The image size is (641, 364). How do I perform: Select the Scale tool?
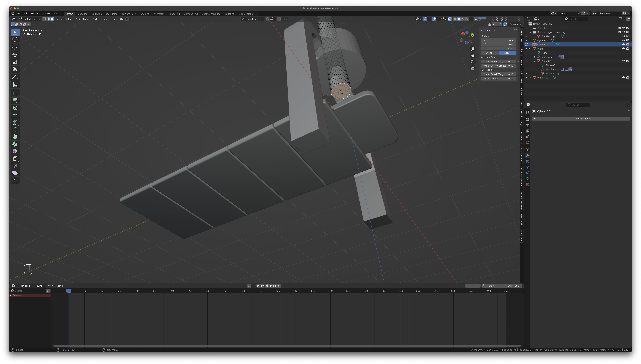[15, 62]
